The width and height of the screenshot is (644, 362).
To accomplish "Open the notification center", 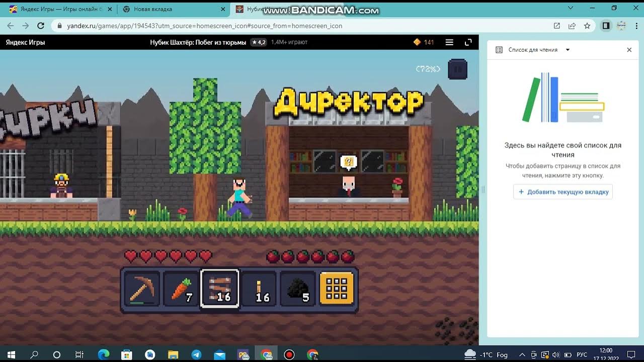I will (x=631, y=354).
